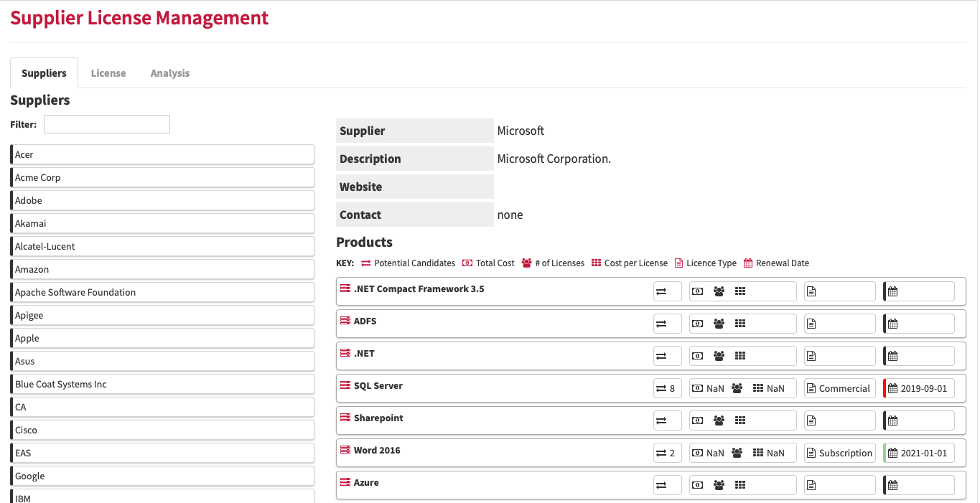Click the ADFS product name
The image size is (980, 503).
[365, 321]
